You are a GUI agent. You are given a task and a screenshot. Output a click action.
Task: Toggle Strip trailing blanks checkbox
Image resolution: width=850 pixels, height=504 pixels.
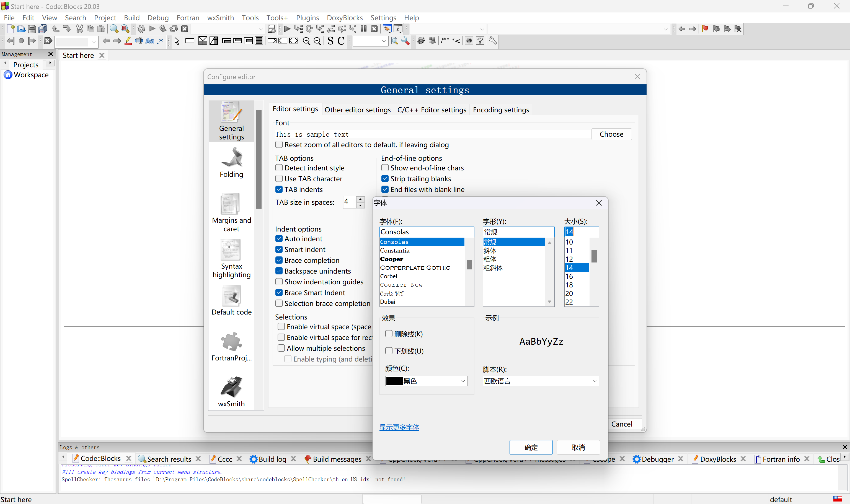point(385,179)
